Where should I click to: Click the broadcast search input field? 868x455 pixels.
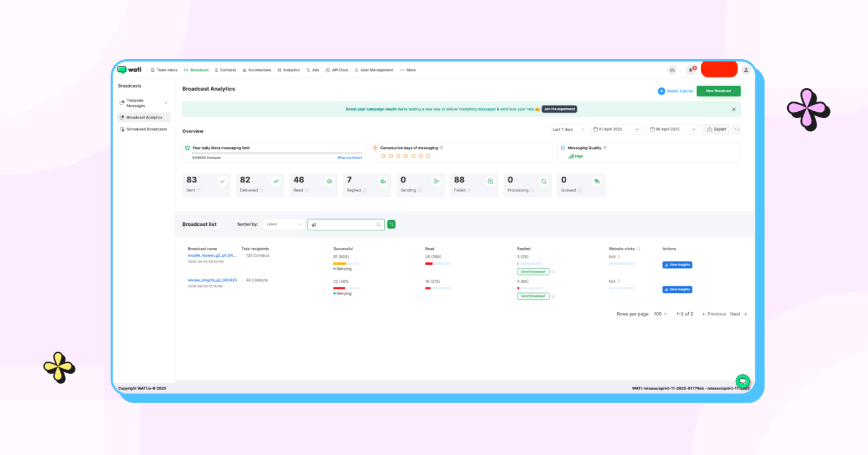(x=342, y=225)
